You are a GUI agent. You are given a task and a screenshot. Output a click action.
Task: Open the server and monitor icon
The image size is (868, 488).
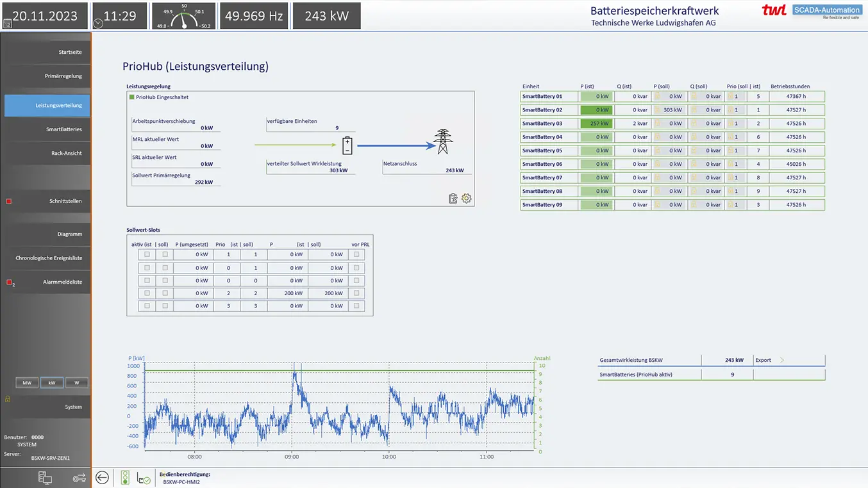pyautogui.click(x=45, y=478)
